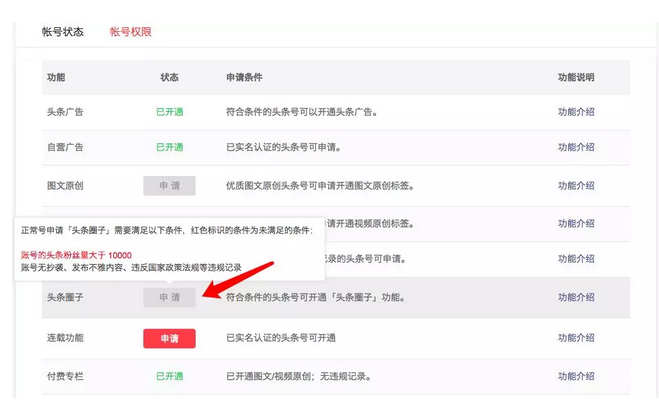
Task: Open 功能介绍 link for 付费专栏
Action: tap(576, 376)
